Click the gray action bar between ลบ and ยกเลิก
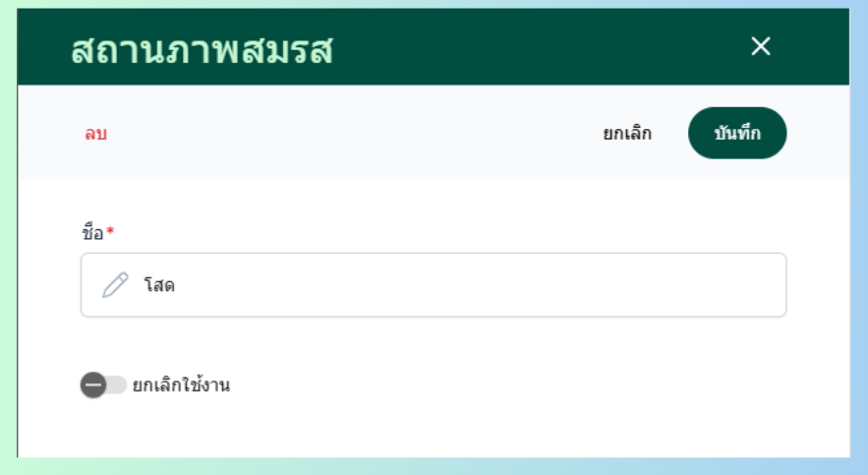The height and width of the screenshot is (475, 868). 354,133
